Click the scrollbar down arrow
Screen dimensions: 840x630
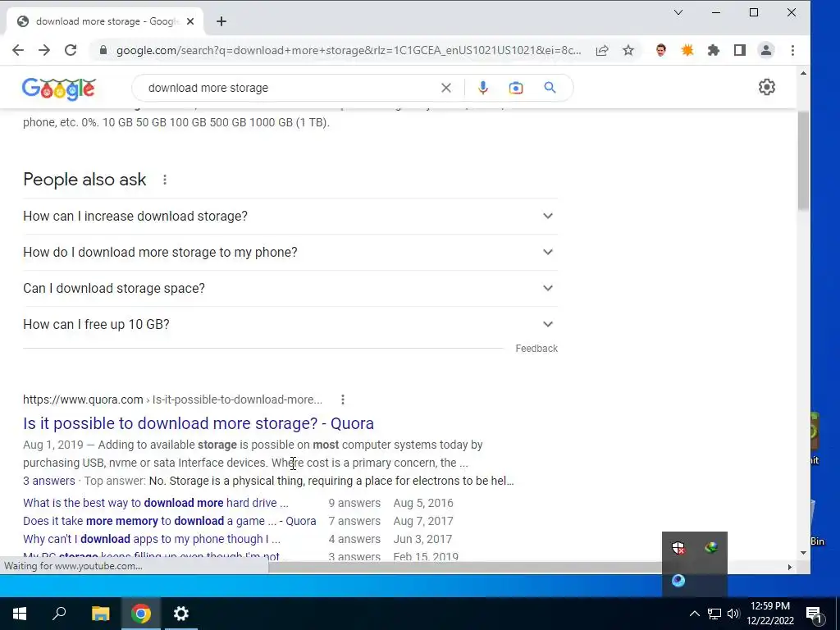(803, 553)
